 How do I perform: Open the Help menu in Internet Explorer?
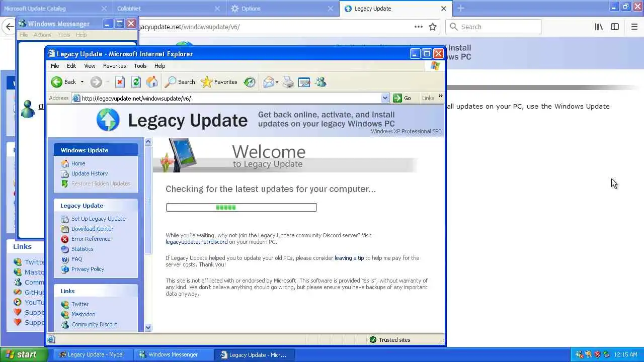pyautogui.click(x=159, y=66)
